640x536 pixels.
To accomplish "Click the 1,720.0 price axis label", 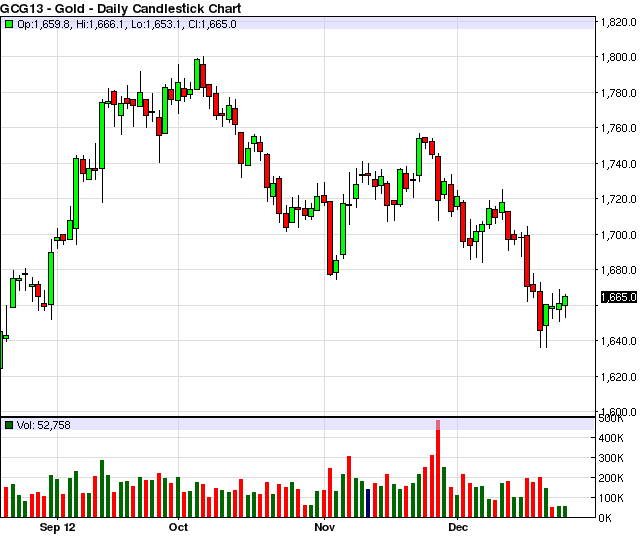I will 619,199.
